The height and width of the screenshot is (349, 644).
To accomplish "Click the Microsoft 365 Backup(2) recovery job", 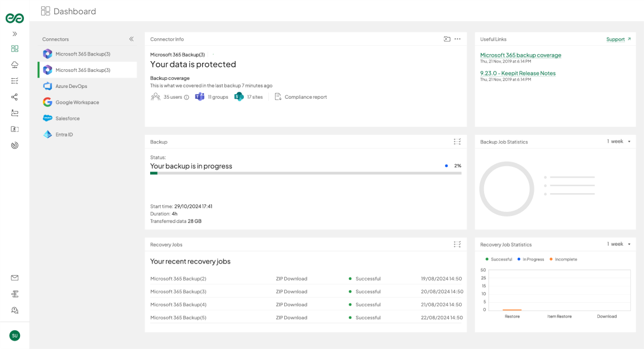I will (306, 279).
